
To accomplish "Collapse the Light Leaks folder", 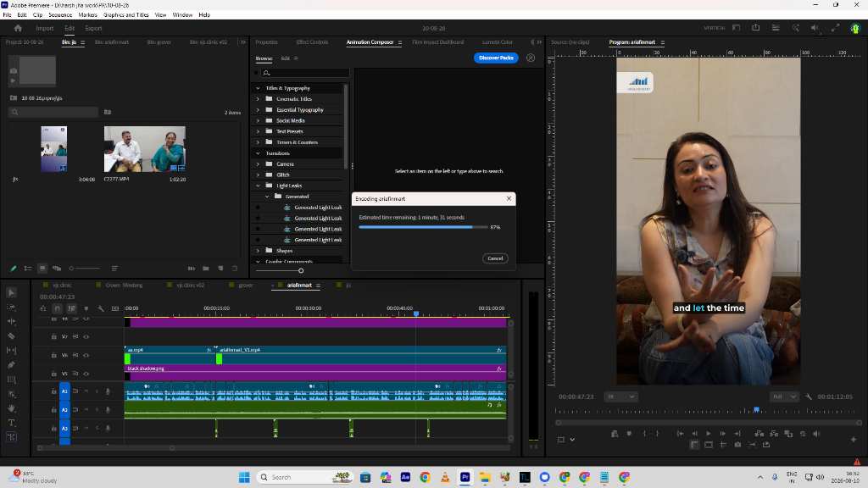I will [258, 186].
